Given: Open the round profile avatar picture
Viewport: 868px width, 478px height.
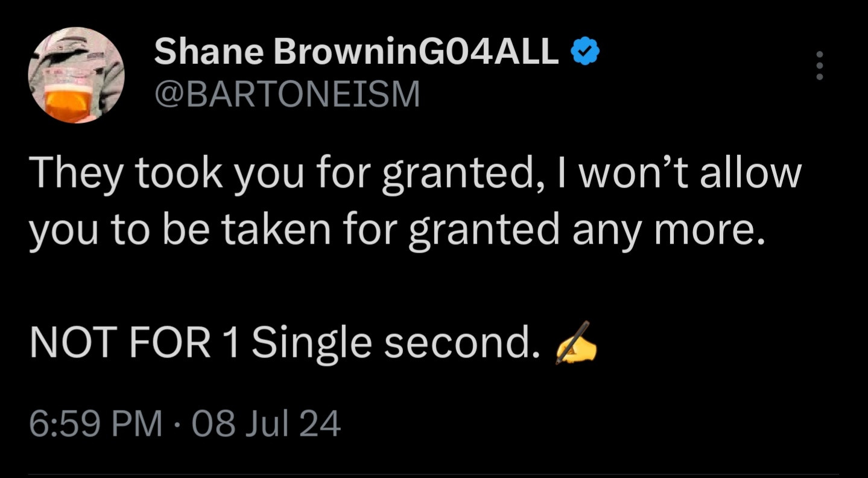Looking at the screenshot, I should tap(76, 75).
